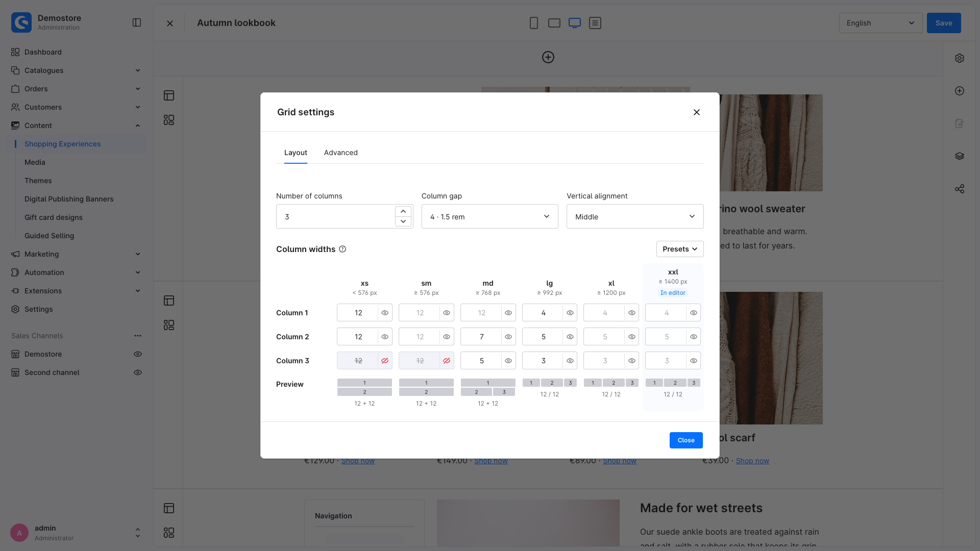Screen dimensions: 980x551
Task: Close Grid settings dialog with X
Action: pyautogui.click(x=697, y=112)
